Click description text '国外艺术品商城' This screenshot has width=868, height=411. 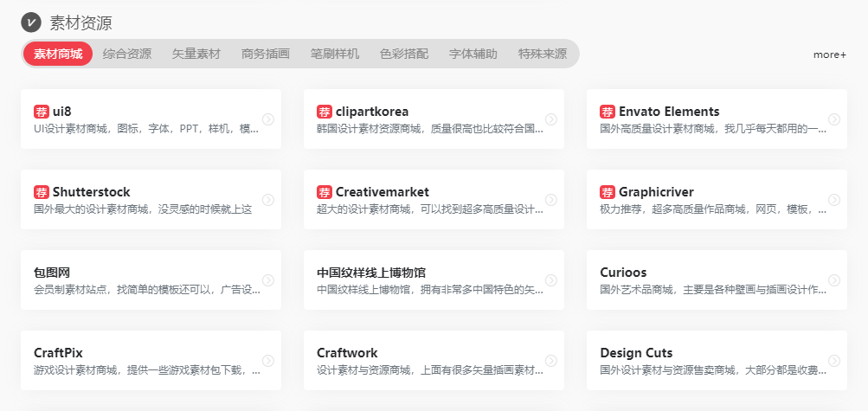coord(638,291)
